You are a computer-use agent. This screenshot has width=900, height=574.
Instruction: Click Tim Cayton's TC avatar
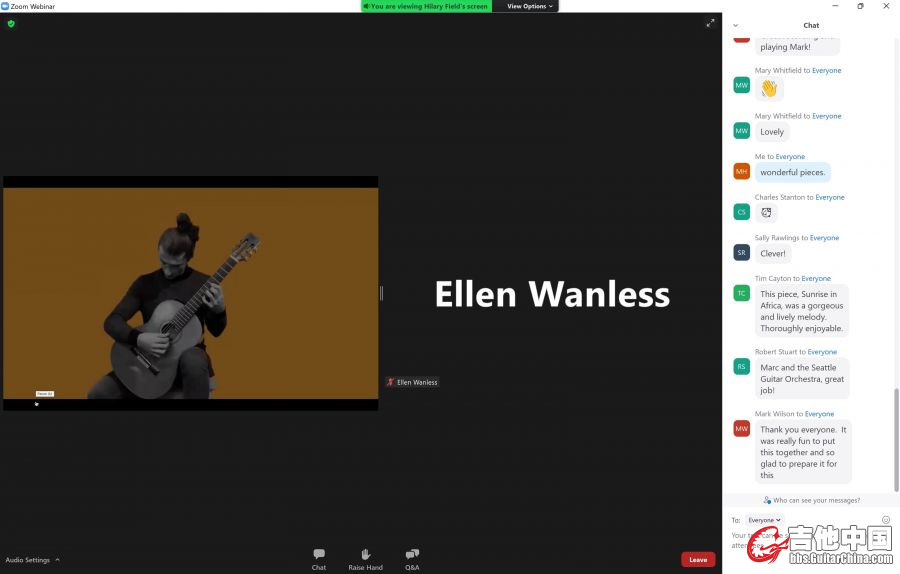tap(741, 293)
